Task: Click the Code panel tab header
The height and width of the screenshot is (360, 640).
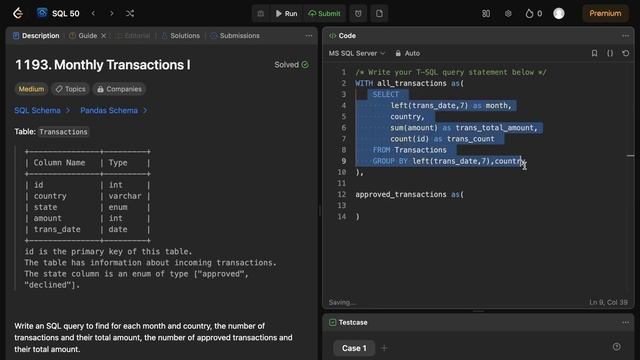Action: tap(342, 36)
